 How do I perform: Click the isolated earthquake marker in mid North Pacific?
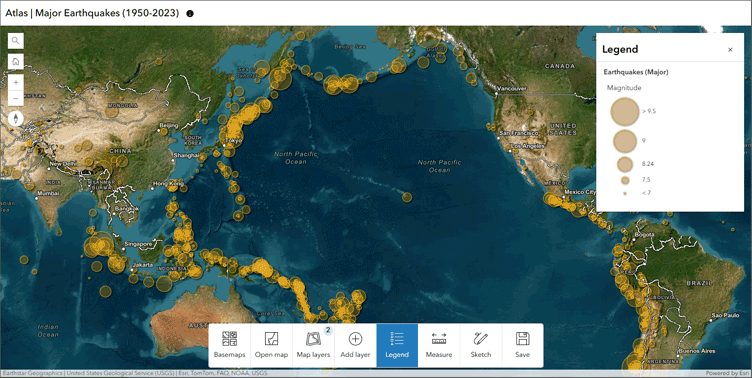pos(407,197)
